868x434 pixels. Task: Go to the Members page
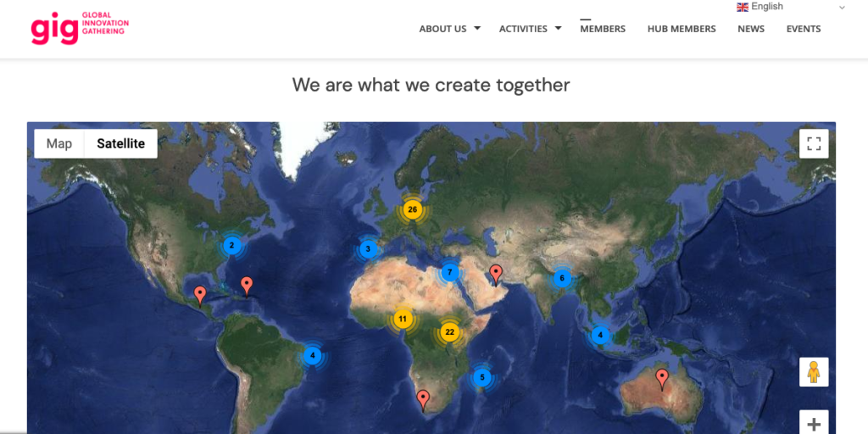click(603, 29)
